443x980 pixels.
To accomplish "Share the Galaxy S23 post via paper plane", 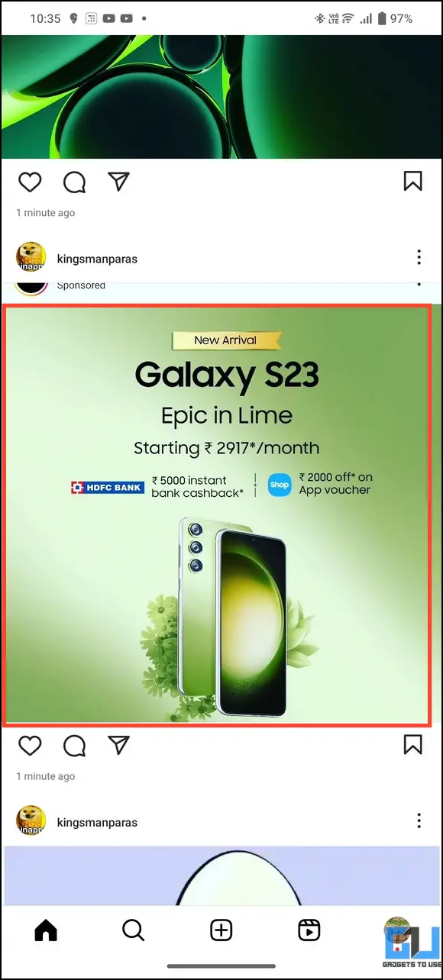I will (x=118, y=745).
